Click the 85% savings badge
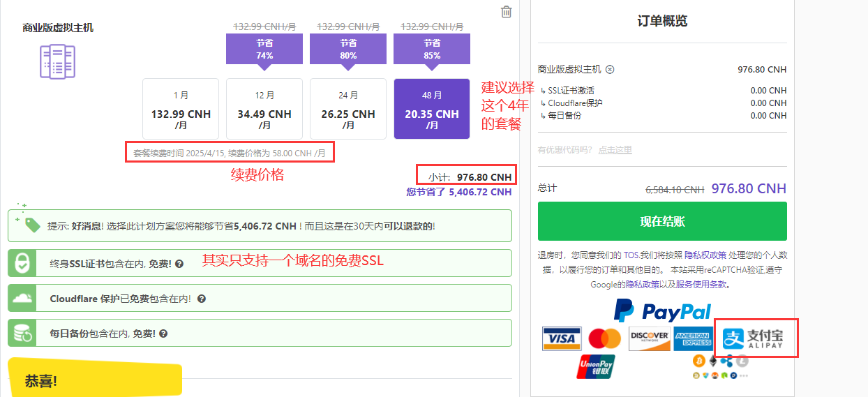Screen dimensions: 868x397 (432, 50)
